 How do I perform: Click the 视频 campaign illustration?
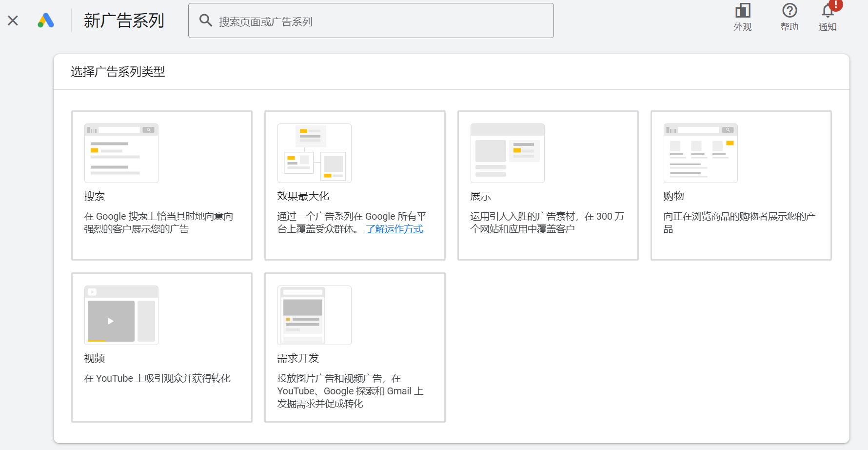tap(121, 315)
